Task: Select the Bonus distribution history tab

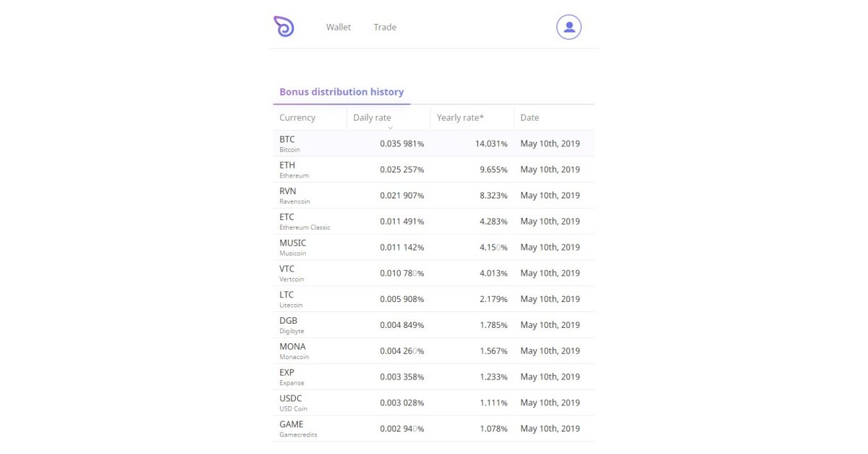Action: [341, 91]
